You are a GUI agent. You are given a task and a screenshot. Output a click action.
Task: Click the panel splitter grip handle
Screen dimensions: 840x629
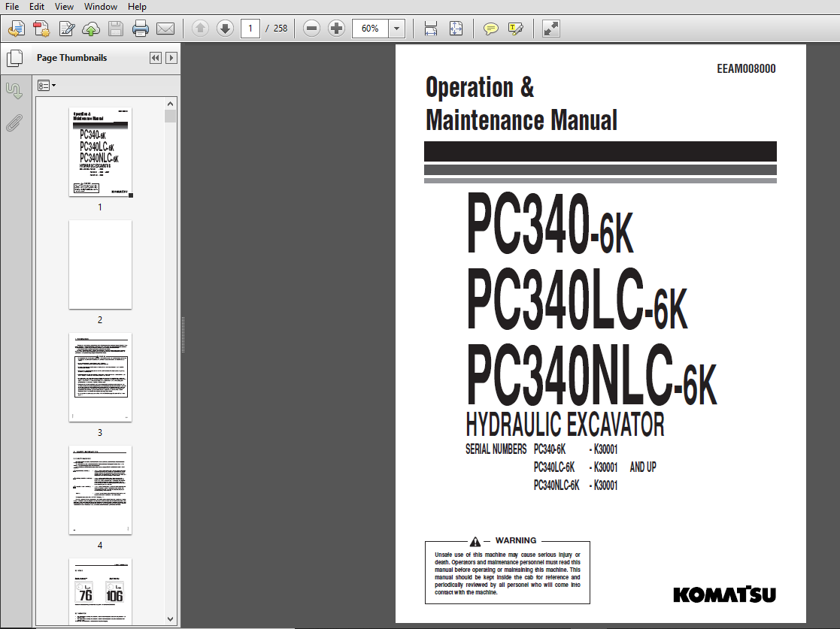(183, 335)
